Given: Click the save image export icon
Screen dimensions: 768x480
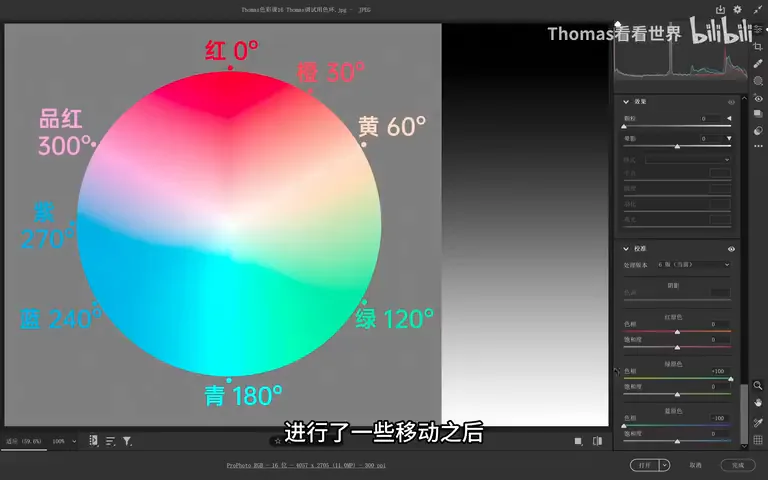Looking at the screenshot, I should pyautogui.click(x=720, y=9).
